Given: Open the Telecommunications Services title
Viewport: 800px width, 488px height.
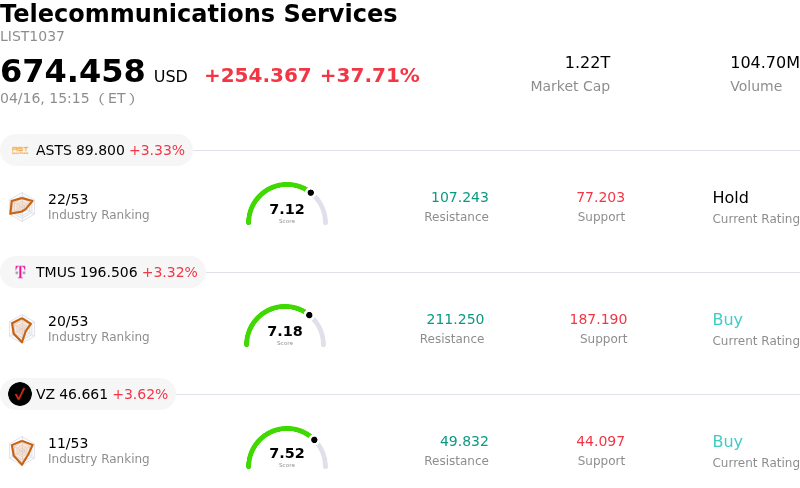Looking at the screenshot, I should click(199, 14).
